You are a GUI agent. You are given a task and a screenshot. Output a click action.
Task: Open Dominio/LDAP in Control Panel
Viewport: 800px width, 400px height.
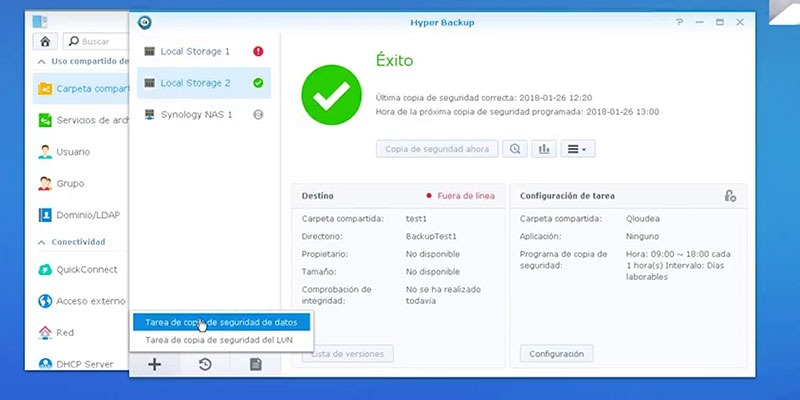[81, 215]
